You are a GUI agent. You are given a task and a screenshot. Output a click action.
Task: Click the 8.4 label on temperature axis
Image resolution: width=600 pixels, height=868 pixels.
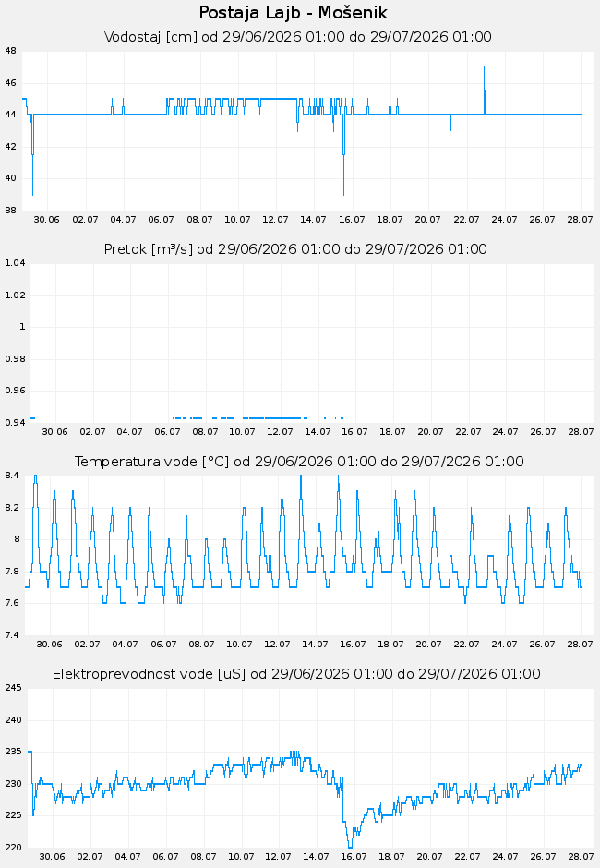12,476
